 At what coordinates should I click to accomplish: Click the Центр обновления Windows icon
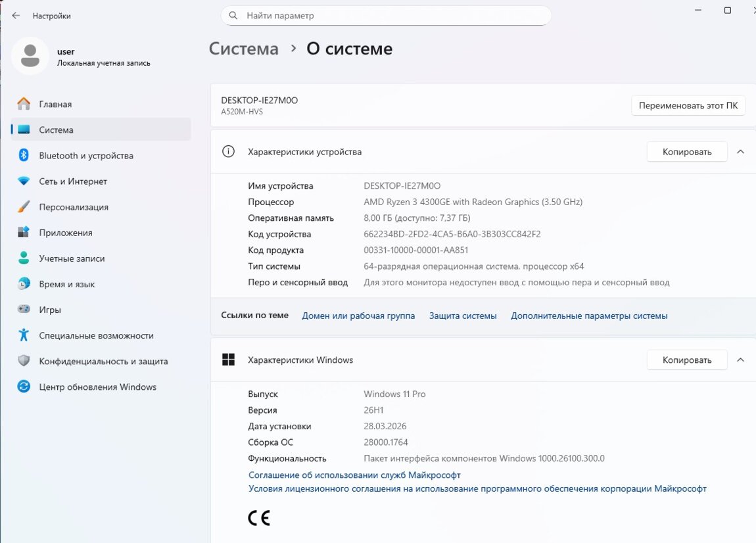(x=24, y=387)
